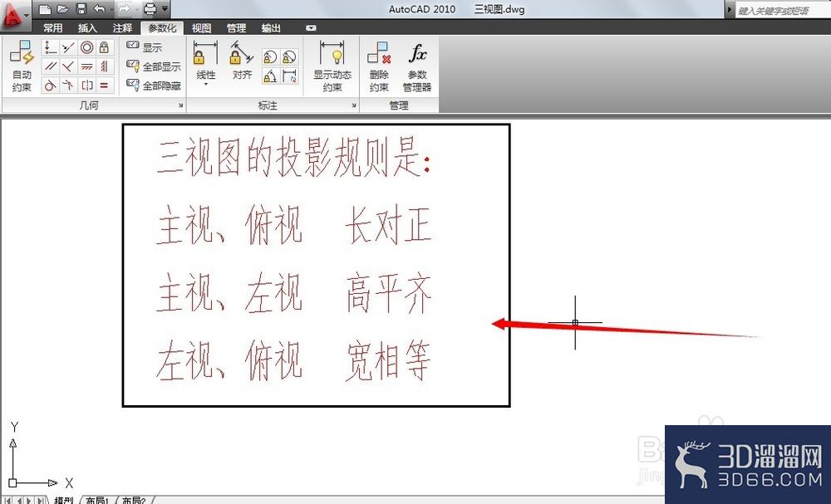The height and width of the screenshot is (504, 831).
Task: Click the 主视、左视 text in drawing
Action: pos(229,293)
